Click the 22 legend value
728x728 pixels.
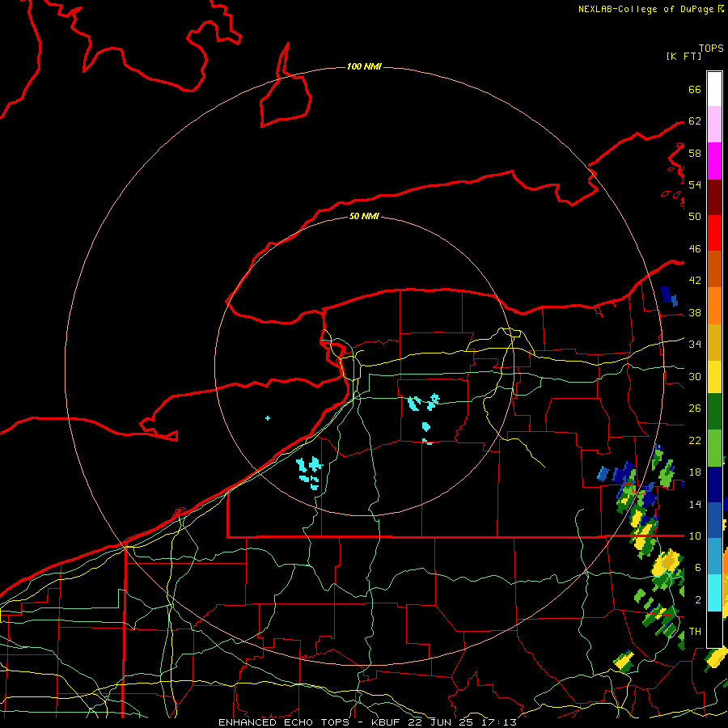[x=695, y=441]
